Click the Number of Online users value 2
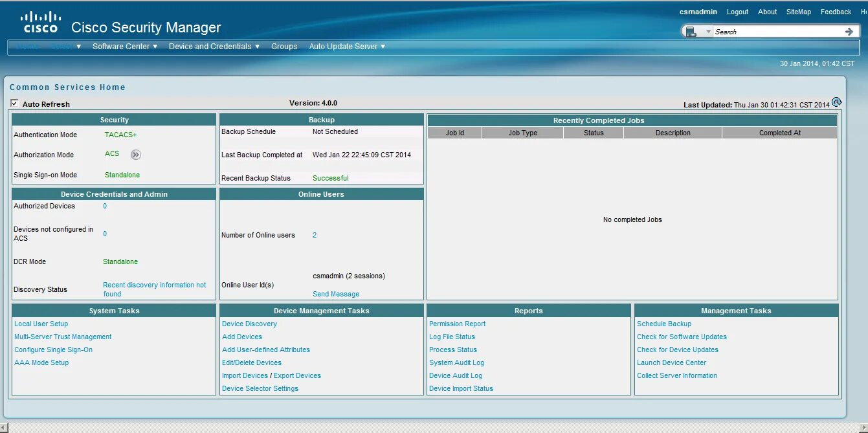 click(315, 235)
